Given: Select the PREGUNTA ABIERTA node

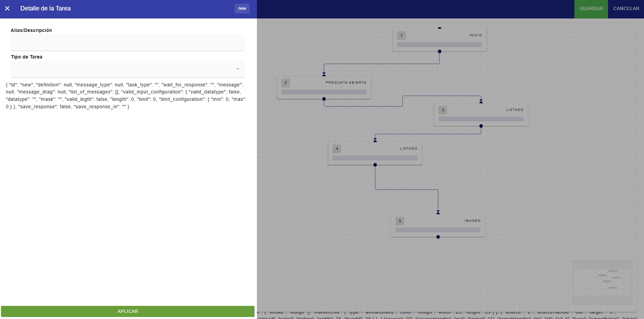Looking at the screenshot, I should pyautogui.click(x=324, y=88).
